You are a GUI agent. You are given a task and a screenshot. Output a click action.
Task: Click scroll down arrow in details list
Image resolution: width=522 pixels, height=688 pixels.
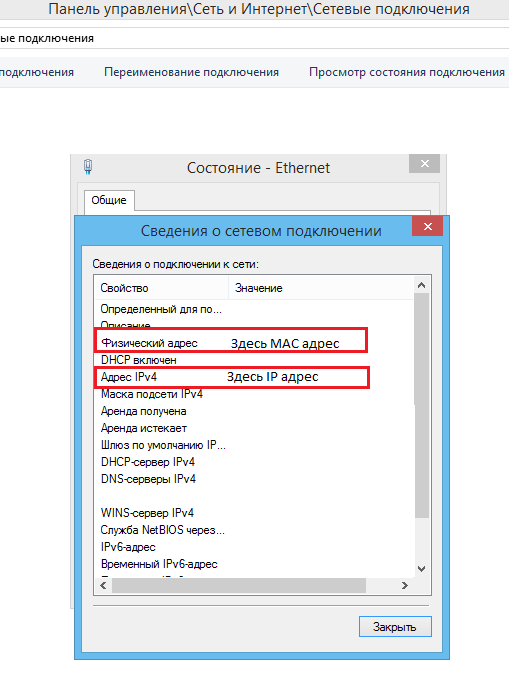coord(422,569)
